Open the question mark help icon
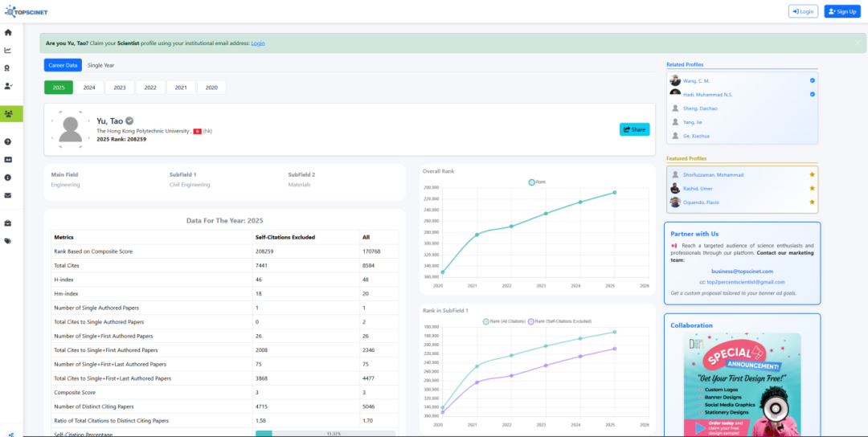Screen dimensions: 868x437 click(8, 142)
